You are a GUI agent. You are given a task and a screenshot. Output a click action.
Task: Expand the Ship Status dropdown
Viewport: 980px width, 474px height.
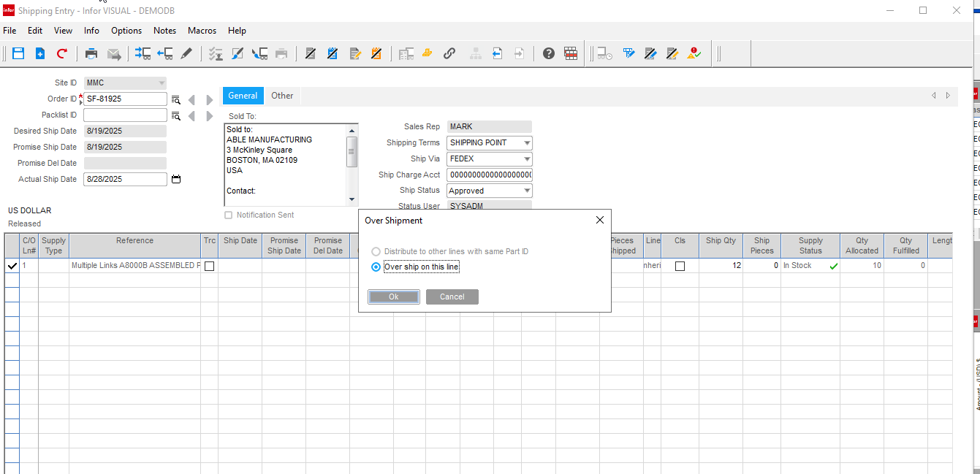(527, 191)
